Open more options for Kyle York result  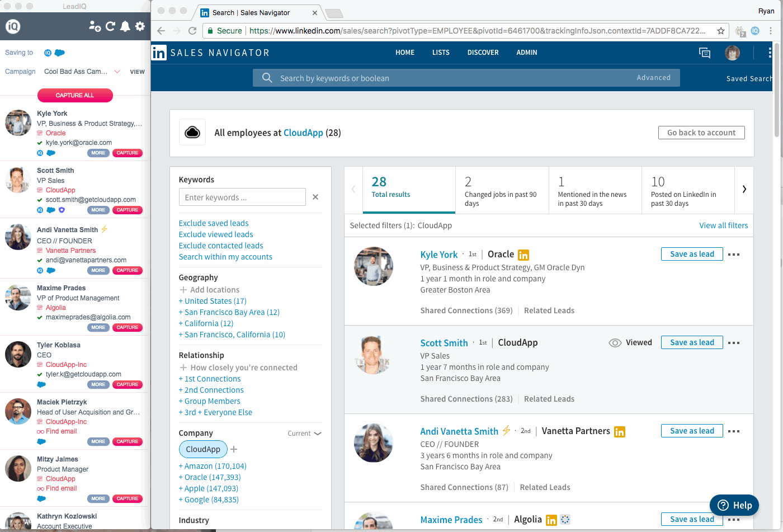coord(734,254)
